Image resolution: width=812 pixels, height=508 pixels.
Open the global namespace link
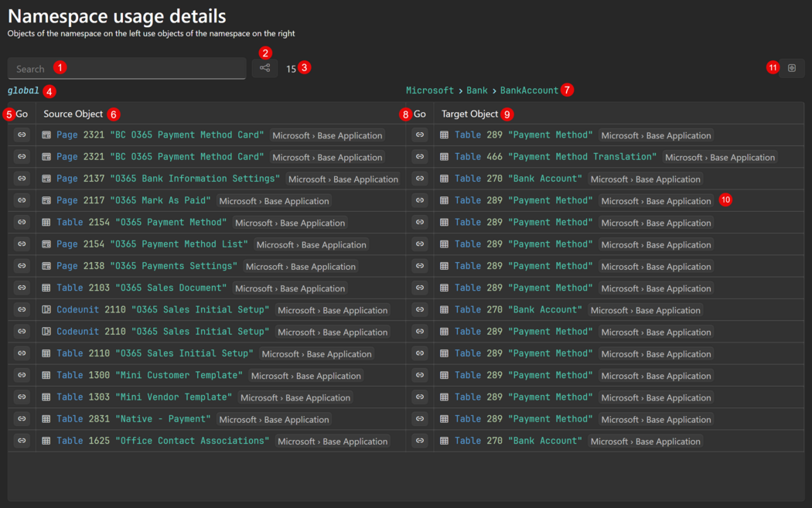coord(23,90)
